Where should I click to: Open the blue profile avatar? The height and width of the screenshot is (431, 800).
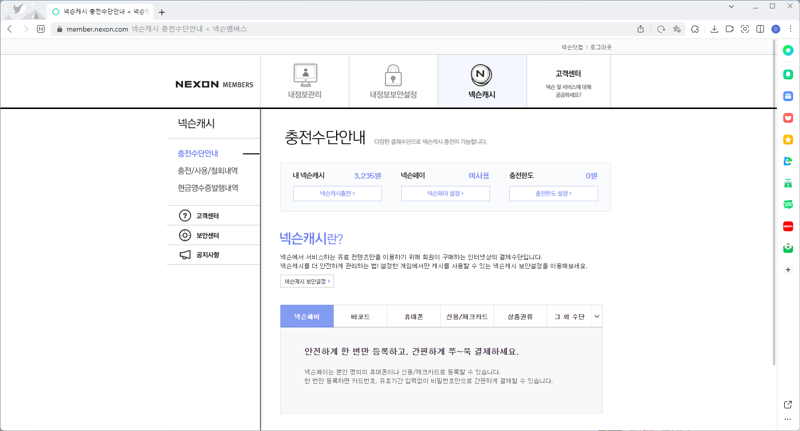[x=776, y=29]
